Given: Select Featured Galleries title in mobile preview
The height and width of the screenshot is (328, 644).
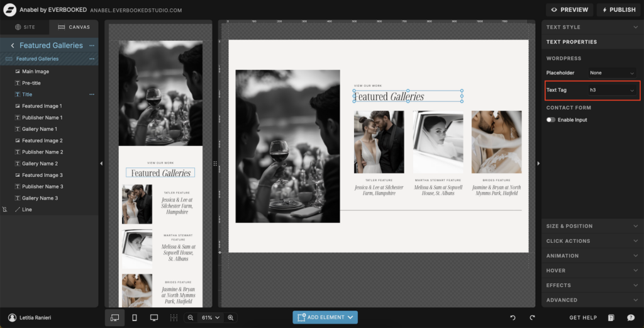Looking at the screenshot, I should (160, 172).
